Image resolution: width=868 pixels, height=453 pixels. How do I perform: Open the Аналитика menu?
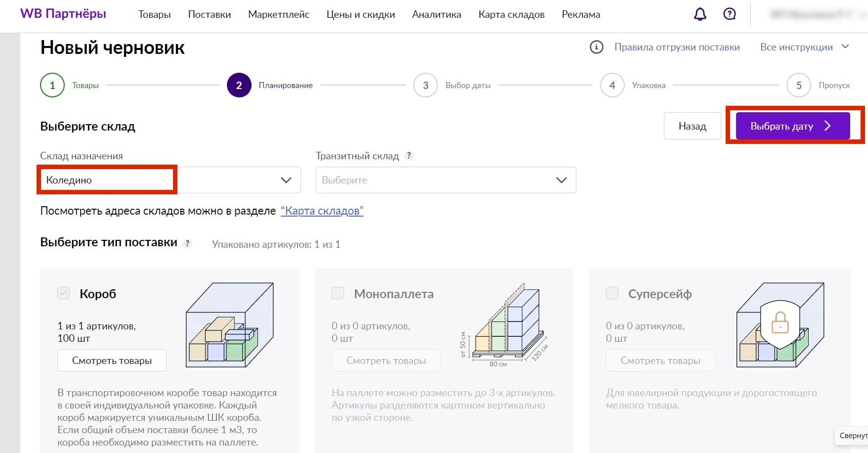click(x=436, y=14)
